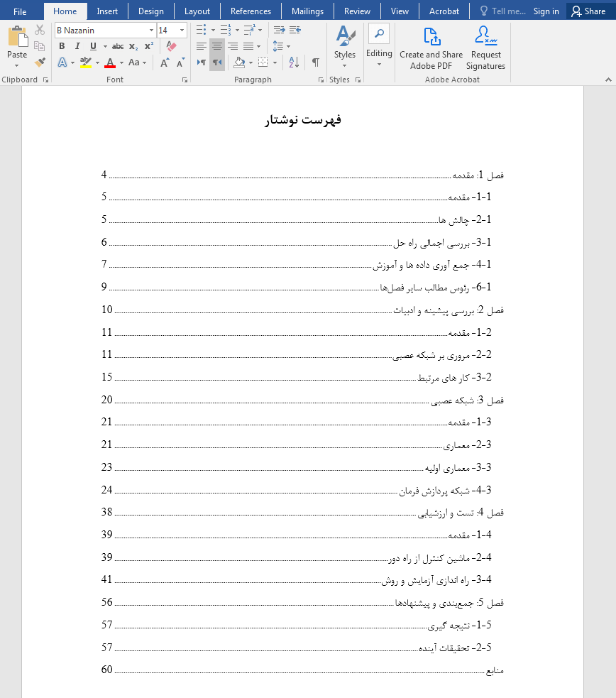
Task: Select the Format Painter brush
Action: click(40, 62)
